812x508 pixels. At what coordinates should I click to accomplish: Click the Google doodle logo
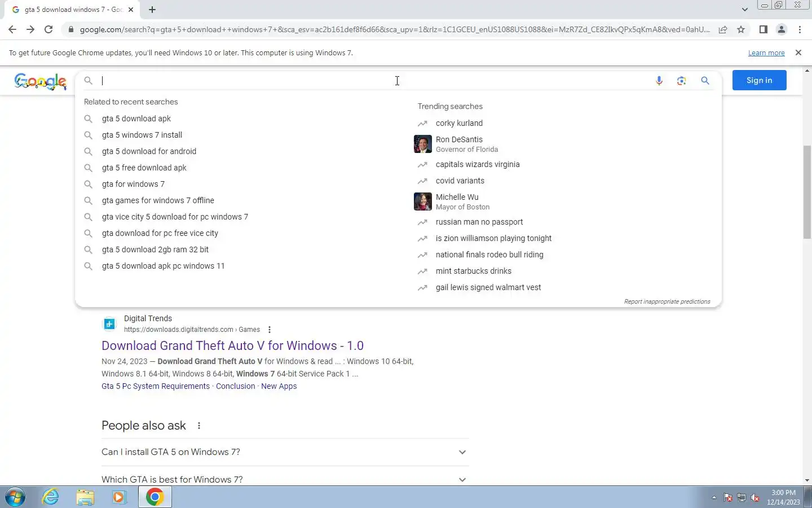[x=41, y=81]
